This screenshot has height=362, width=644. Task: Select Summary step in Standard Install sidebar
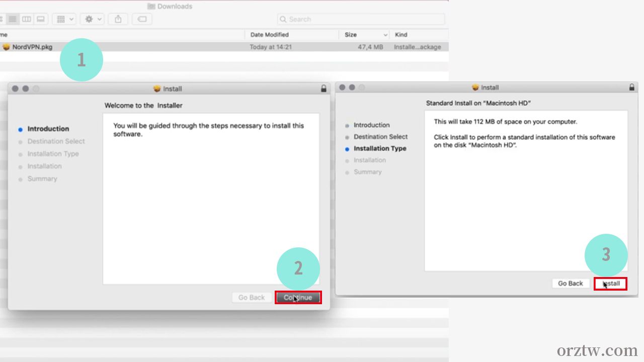pos(368,172)
